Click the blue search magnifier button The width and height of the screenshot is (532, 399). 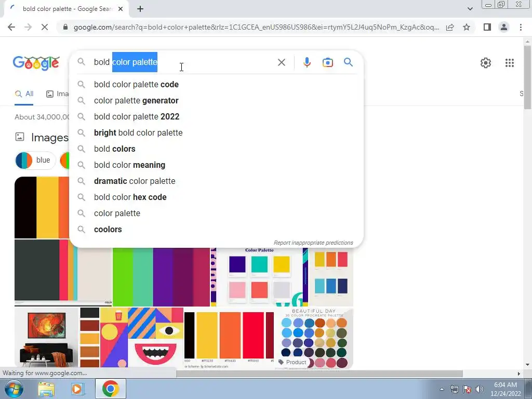point(348,62)
